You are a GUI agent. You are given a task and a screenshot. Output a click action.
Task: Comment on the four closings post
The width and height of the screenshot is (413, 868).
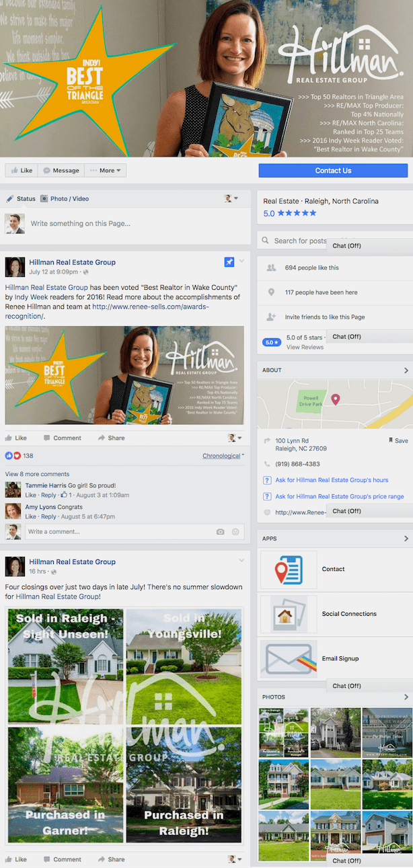coord(62,859)
